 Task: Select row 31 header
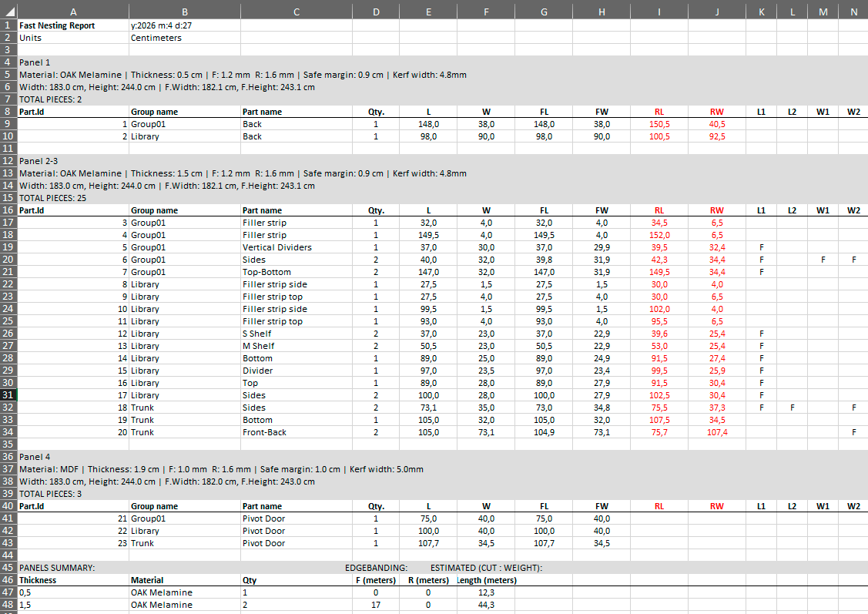[x=8, y=394]
